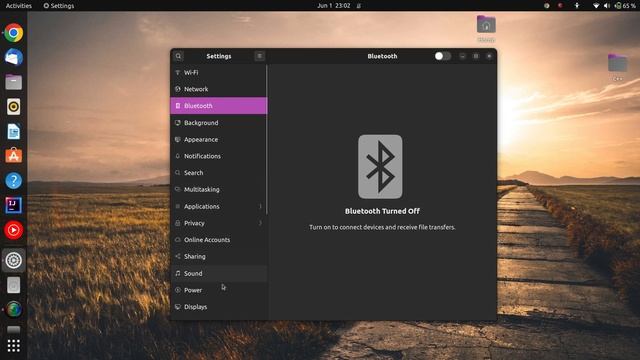This screenshot has width=640, height=360.
Task: Click the Network globe sidebar icon
Action: coord(178,89)
